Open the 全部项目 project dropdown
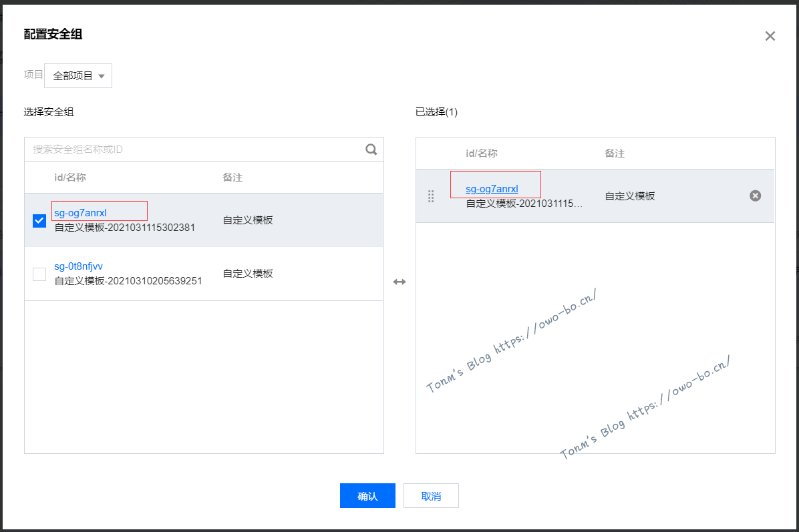This screenshot has height=532, width=799. [x=78, y=76]
